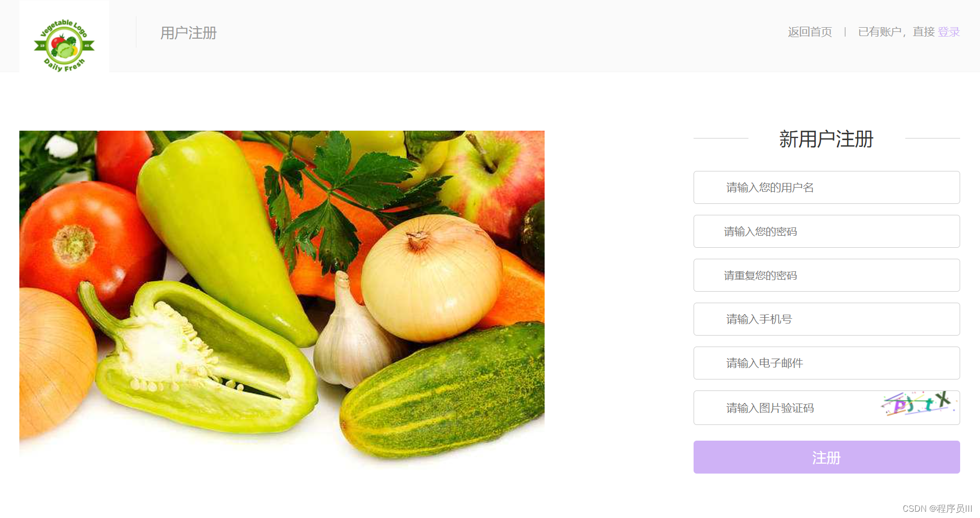980x518 pixels.
Task: Activate the 请输入图片验证码 captcha input
Action: pos(784,408)
